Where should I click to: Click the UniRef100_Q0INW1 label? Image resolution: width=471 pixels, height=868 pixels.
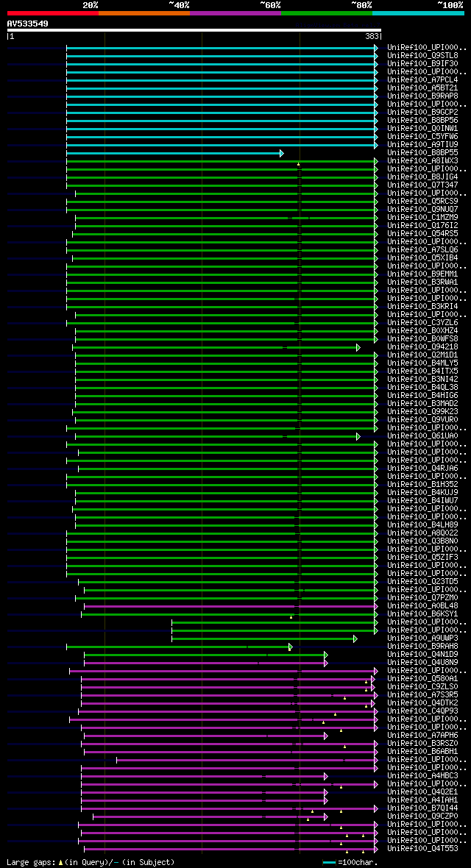[x=422, y=129]
